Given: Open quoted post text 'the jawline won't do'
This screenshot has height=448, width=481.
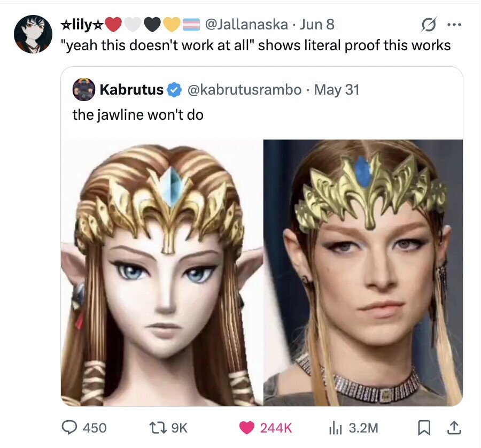Looking at the screenshot, I should pos(138,115).
